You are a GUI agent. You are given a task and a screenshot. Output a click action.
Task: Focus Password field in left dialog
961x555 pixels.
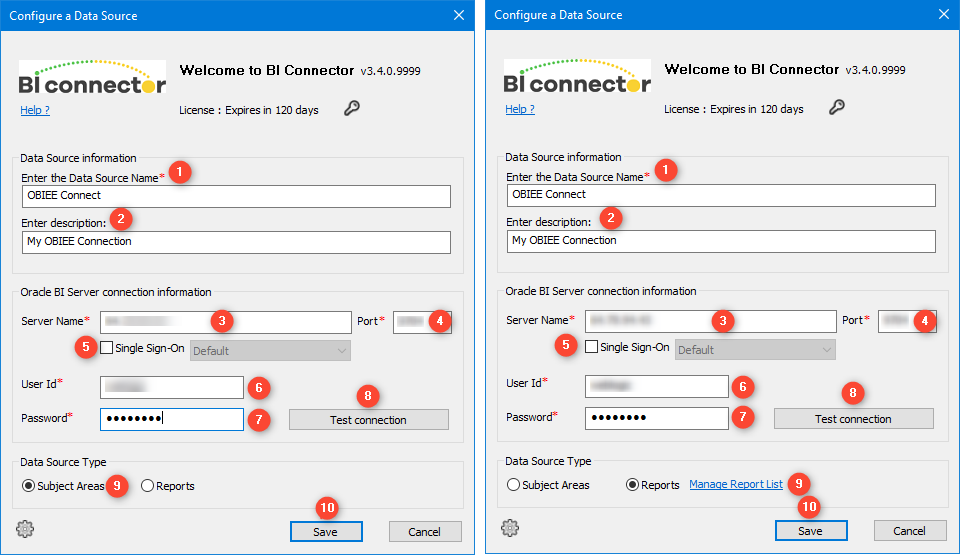point(172,419)
